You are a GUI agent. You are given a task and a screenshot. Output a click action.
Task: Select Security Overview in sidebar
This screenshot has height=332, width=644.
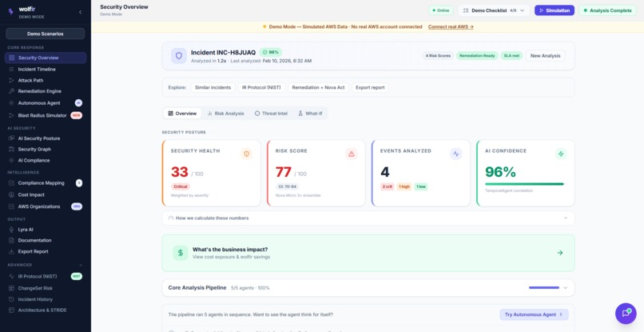pyautogui.click(x=46, y=58)
